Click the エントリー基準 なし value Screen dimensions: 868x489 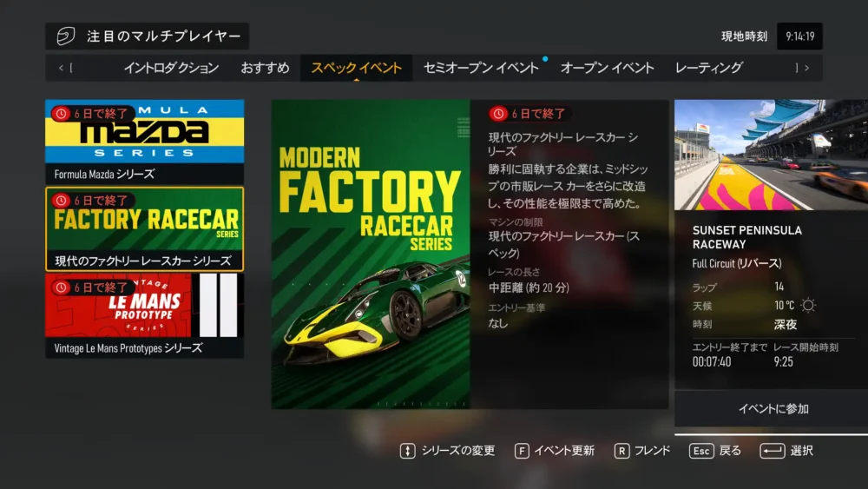[x=497, y=323]
